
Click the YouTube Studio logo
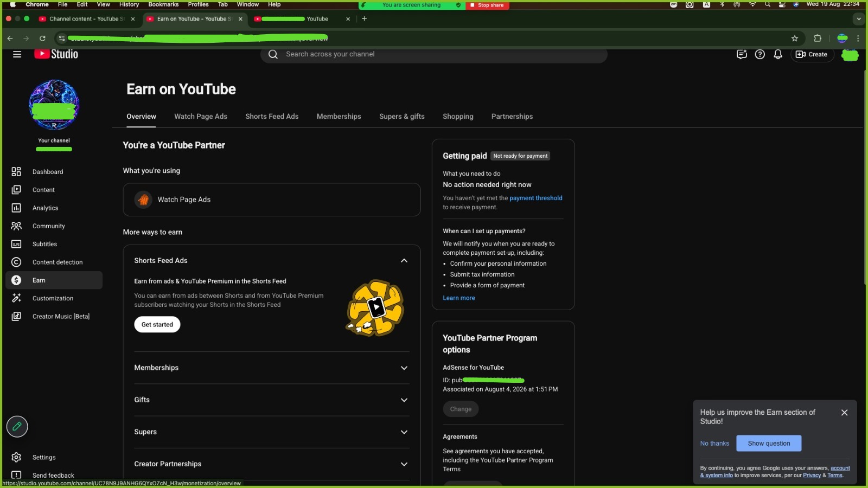56,54
